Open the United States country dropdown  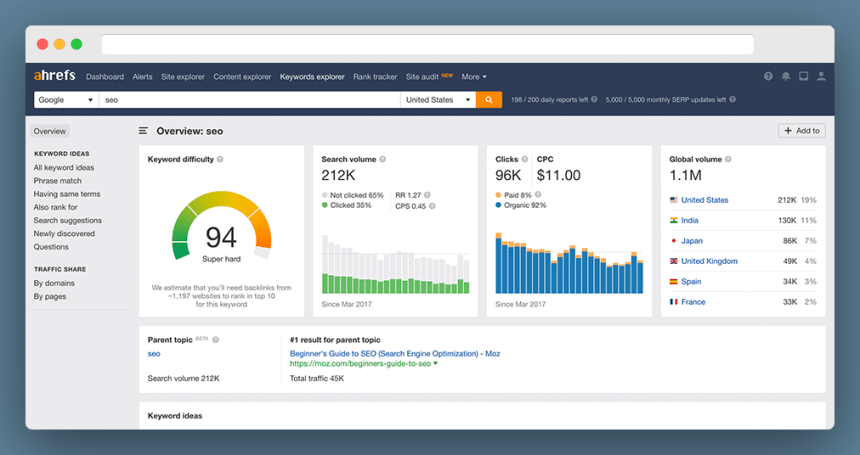438,100
